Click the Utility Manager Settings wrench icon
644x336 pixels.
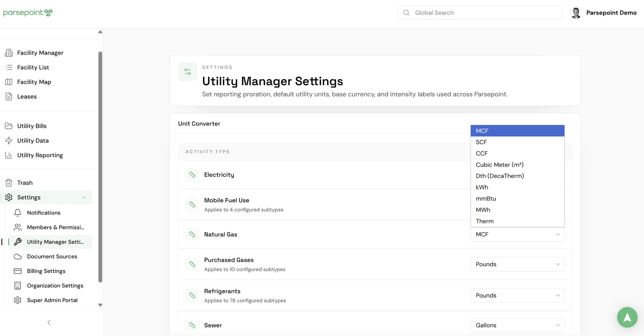(18, 242)
